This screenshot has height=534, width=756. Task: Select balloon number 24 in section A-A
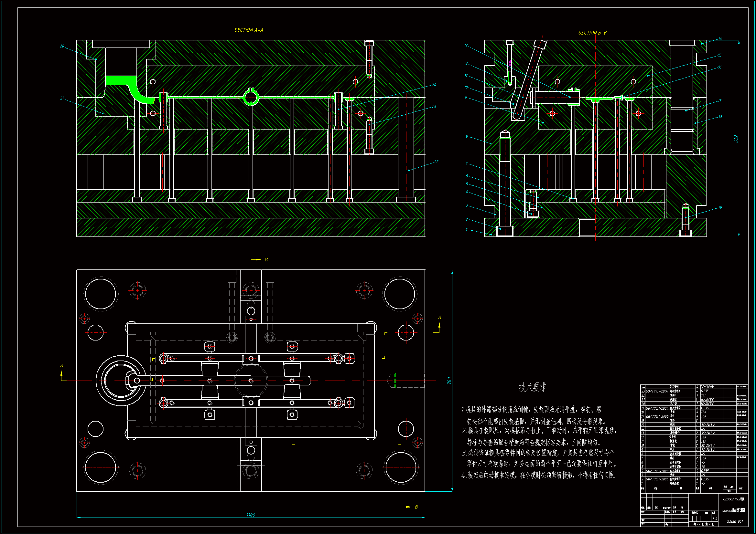coord(434,85)
